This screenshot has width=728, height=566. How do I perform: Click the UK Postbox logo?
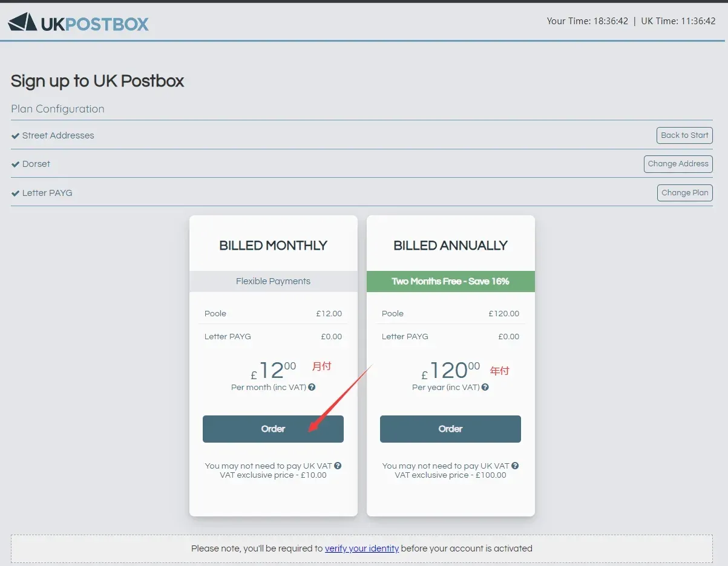pos(78,23)
